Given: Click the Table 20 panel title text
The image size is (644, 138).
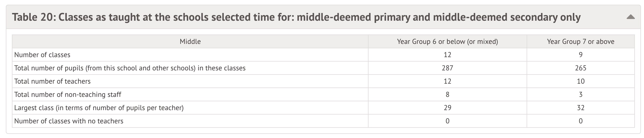Looking at the screenshot, I should pyautogui.click(x=296, y=17).
